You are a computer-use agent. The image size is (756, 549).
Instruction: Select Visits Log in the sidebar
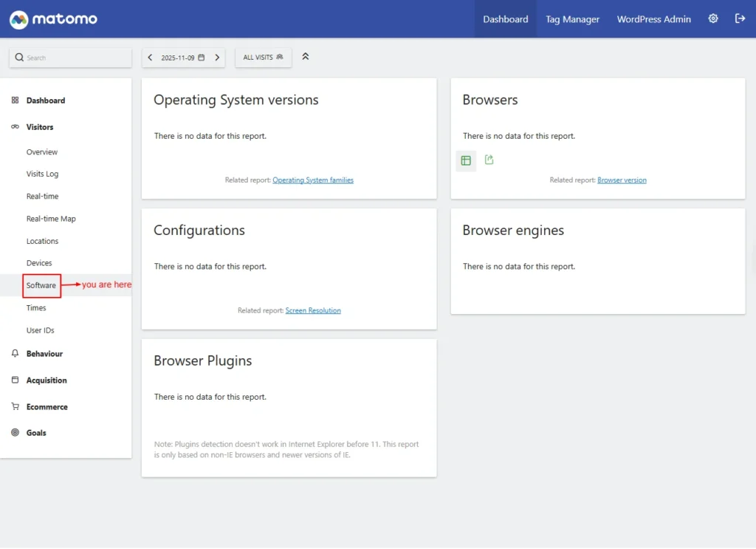42,174
